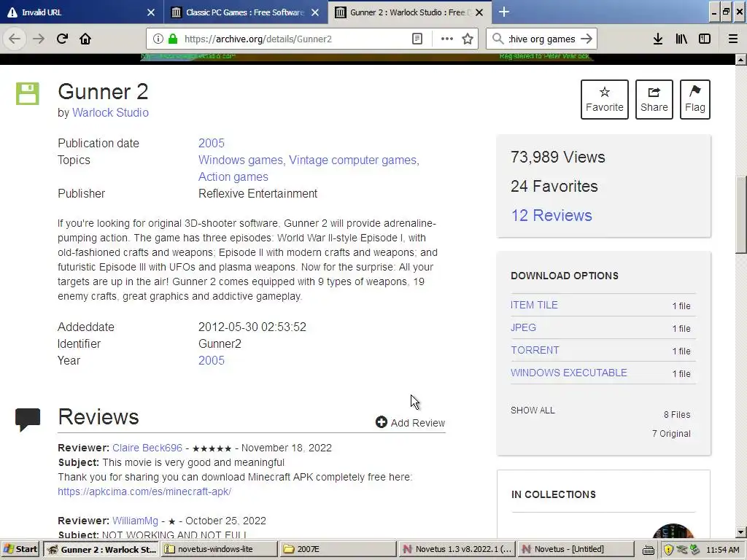Close the Invalid URL tab
This screenshot has height=560, width=747.
pos(151,12)
